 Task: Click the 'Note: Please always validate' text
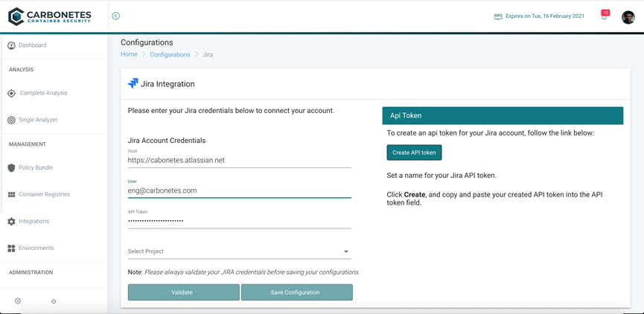pos(244,272)
